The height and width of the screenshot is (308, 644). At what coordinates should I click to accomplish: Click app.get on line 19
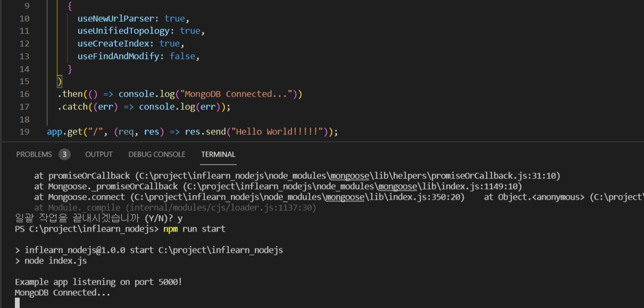click(65, 132)
